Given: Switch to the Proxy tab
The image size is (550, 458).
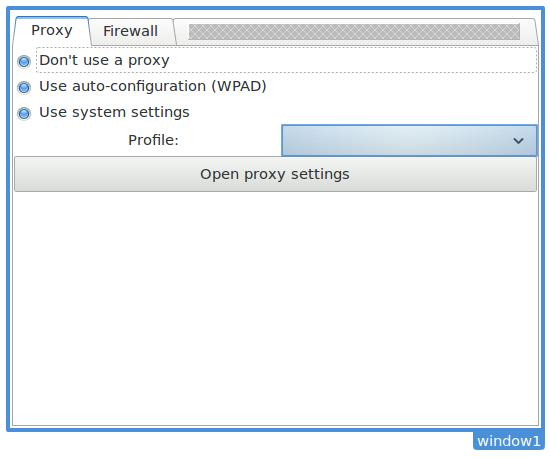Looking at the screenshot, I should 52,31.
